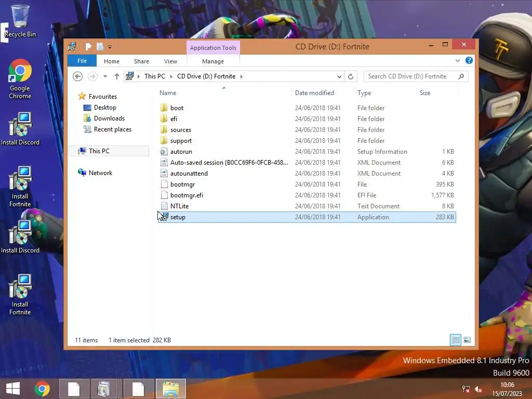Go up one level with Up arrow
The image size is (532, 399).
(117, 76)
